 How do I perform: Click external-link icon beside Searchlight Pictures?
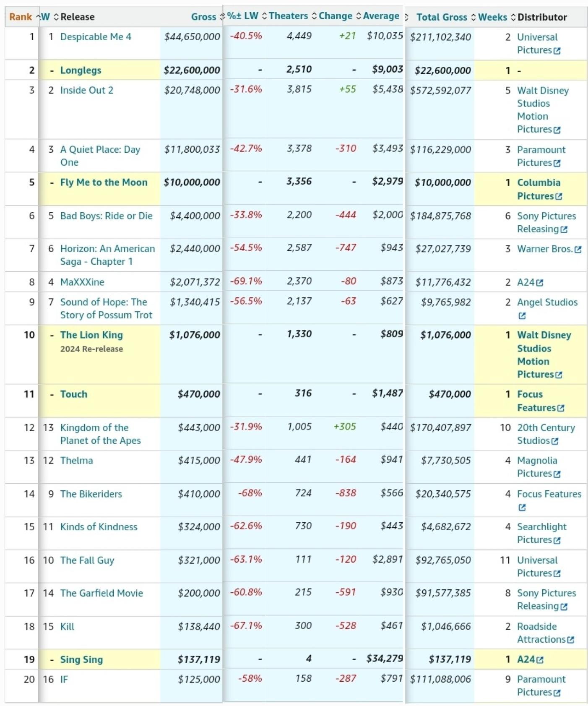tap(557, 540)
